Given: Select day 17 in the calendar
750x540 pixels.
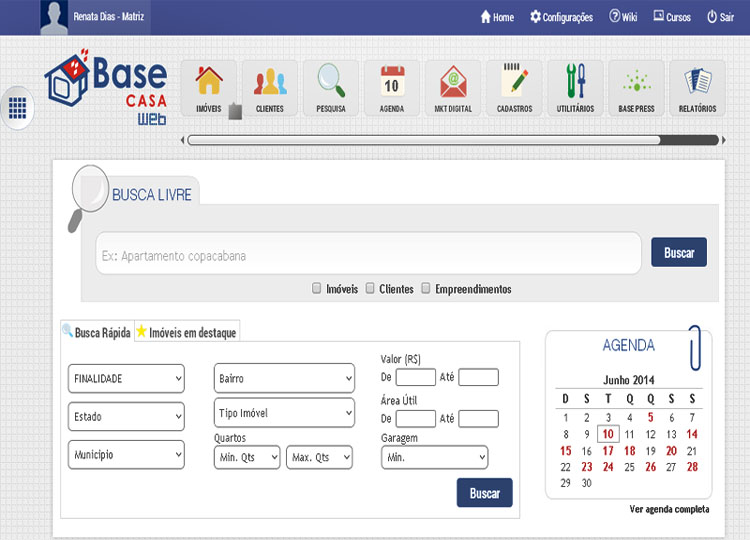Looking at the screenshot, I should click(608, 451).
